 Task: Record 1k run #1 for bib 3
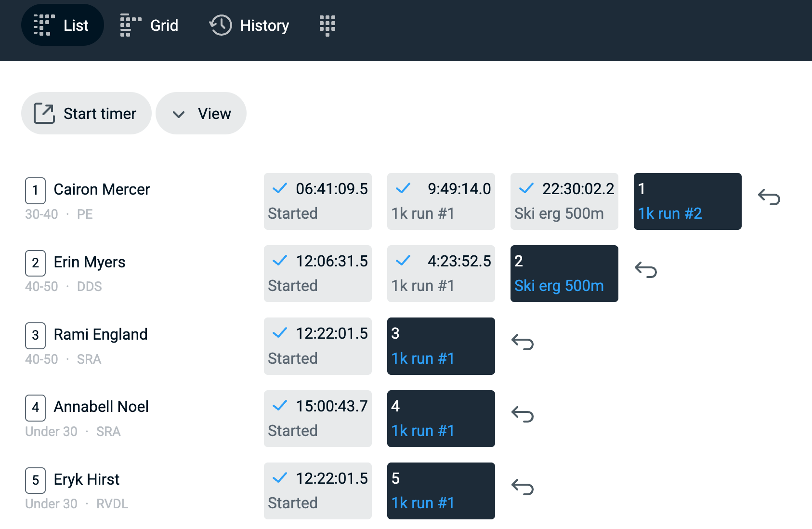point(441,346)
